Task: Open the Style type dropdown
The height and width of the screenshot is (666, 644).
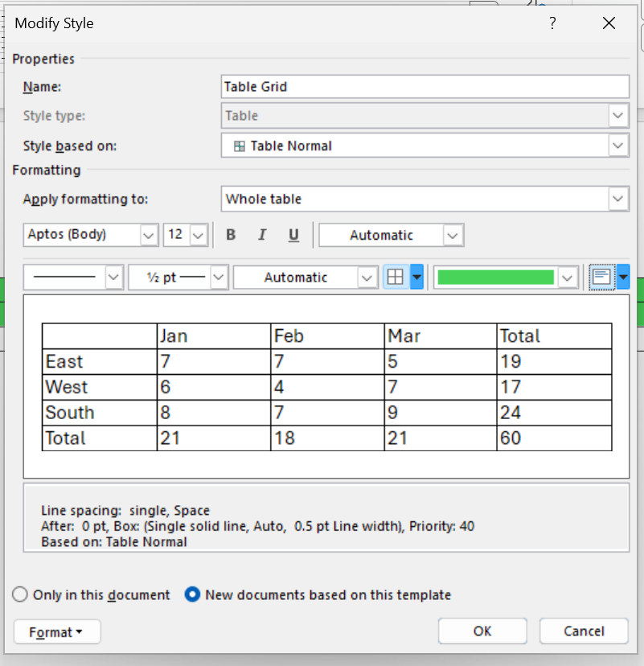Action: (617, 116)
